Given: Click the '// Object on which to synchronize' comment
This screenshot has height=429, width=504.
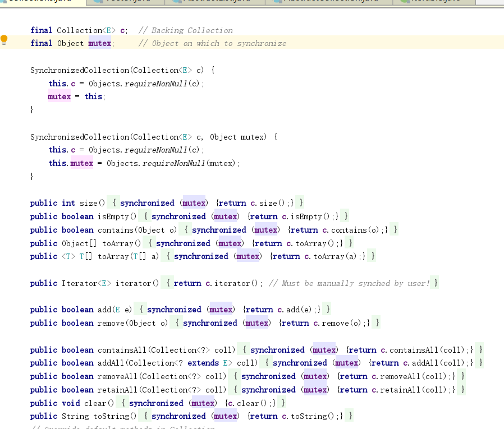Looking at the screenshot, I should [213, 43].
